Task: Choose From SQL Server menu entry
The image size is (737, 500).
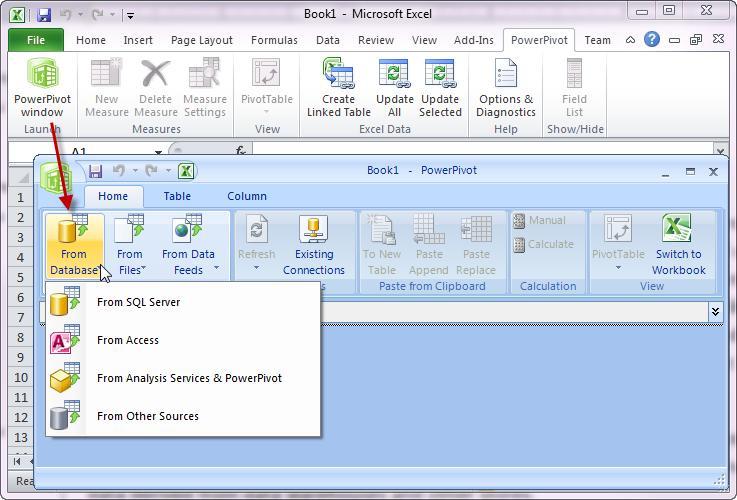Action: pyautogui.click(x=183, y=302)
